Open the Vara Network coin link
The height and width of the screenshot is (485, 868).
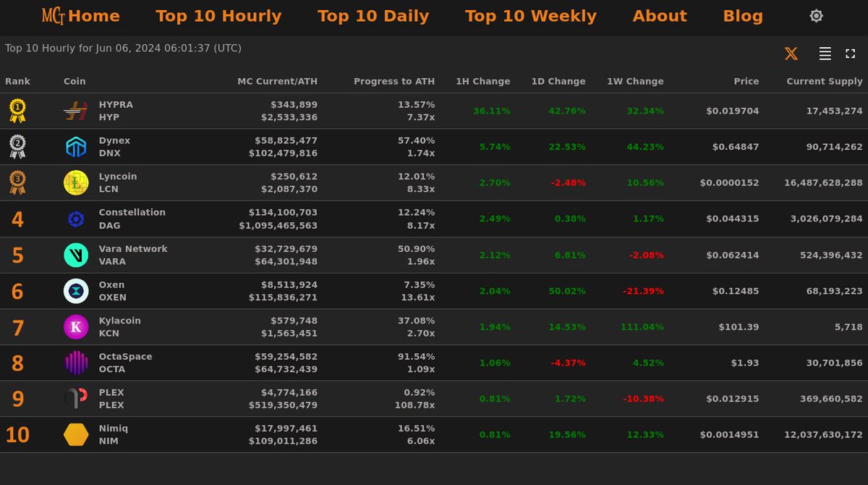[133, 248]
